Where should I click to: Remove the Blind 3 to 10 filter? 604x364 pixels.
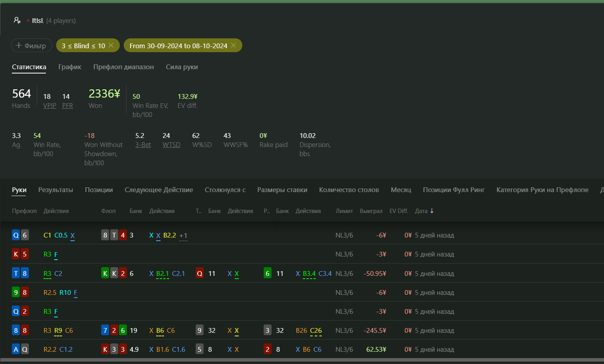point(111,45)
